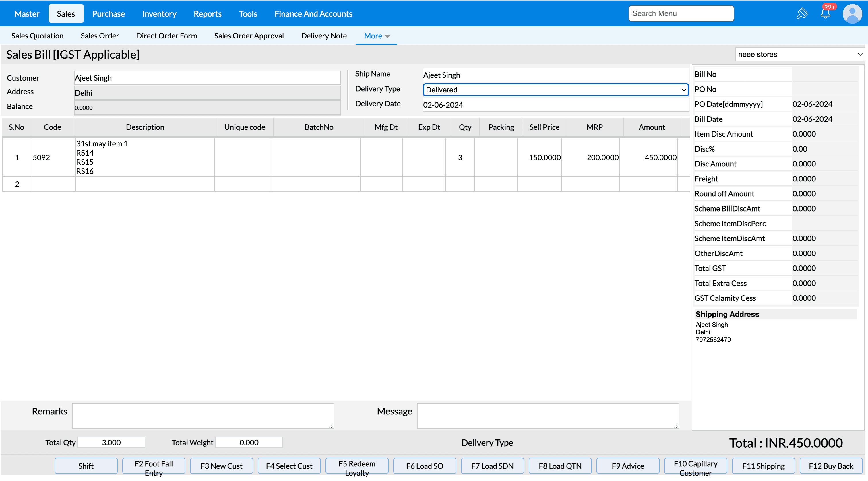Click the F3 New Cust button

221,466
